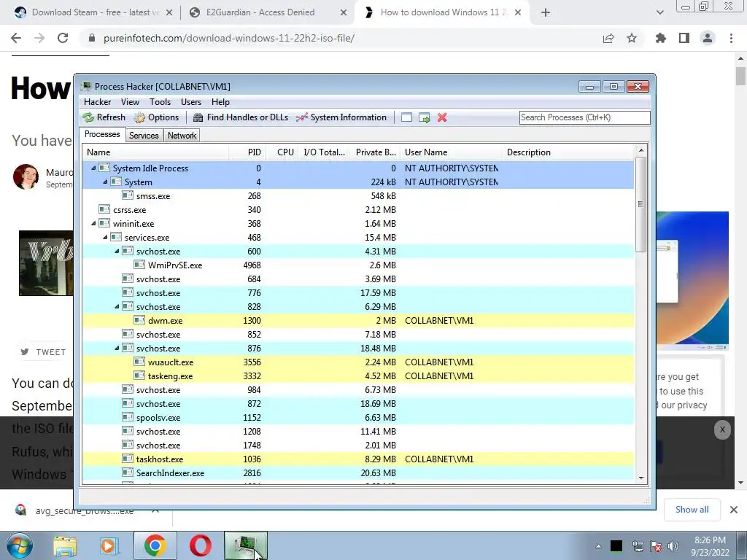Image resolution: width=747 pixels, height=560 pixels.
Task: Switch to the Services tab
Action: click(144, 136)
